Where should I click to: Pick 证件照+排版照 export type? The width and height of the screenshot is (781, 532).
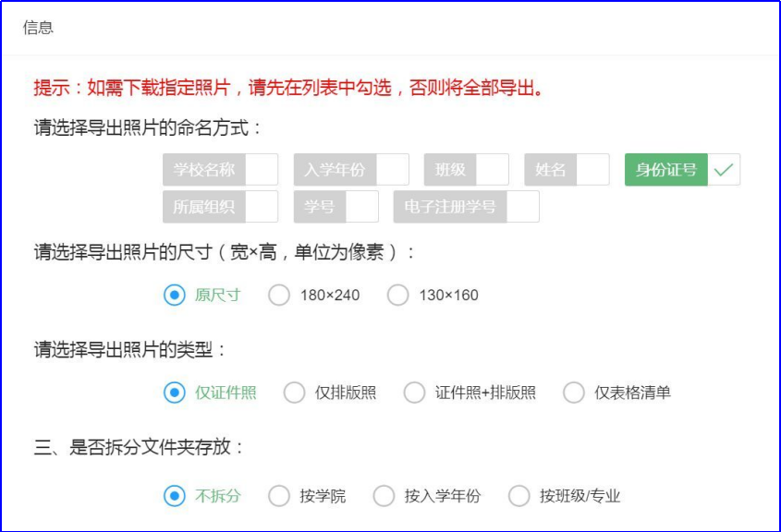pyautogui.click(x=415, y=393)
